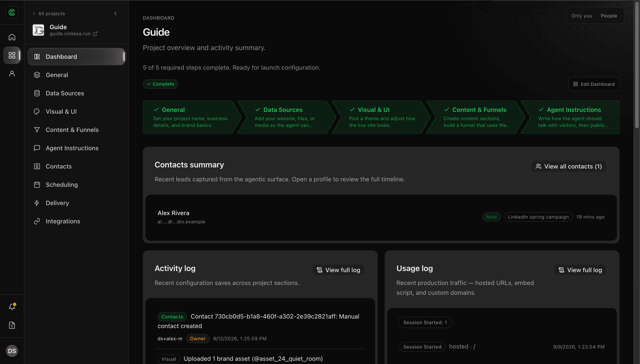Viewport: 640px width, 364px height.
Task: Click 9/12/2026, 1:25:59 PM timestamp
Action: tap(240, 339)
